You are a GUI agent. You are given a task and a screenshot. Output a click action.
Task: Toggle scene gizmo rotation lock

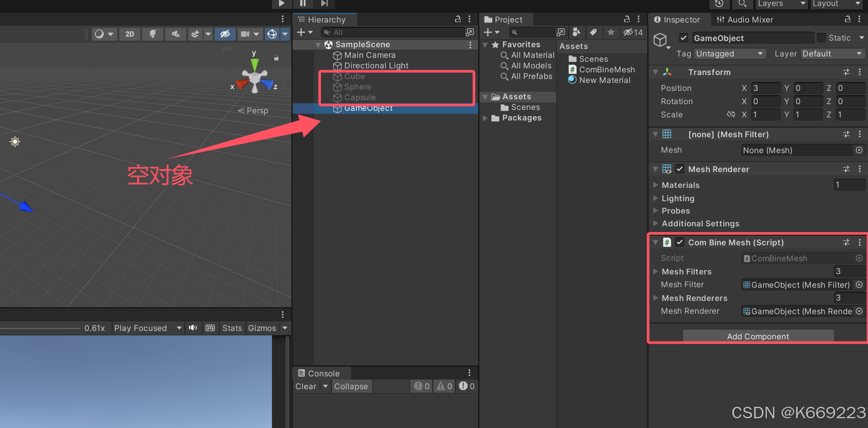pos(276,58)
